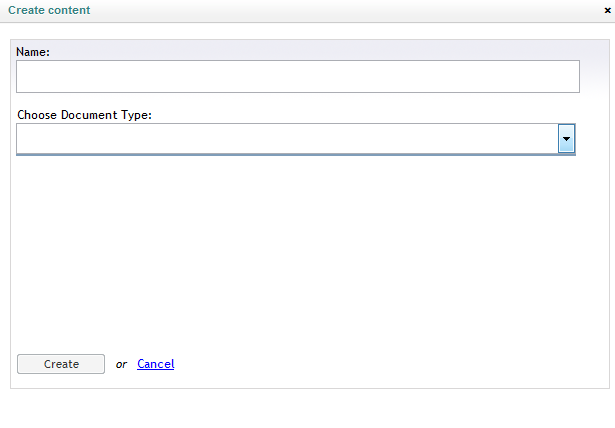
Task: Follow the Cancel link
Action: (x=156, y=364)
